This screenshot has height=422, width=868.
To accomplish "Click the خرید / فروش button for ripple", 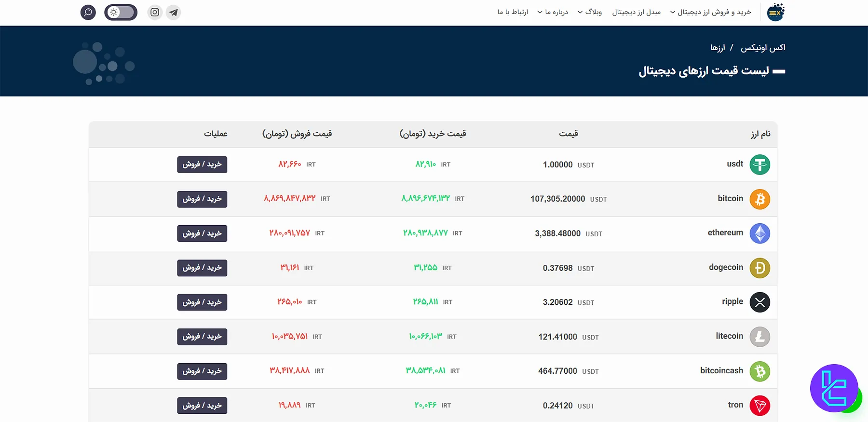I will 202,302.
